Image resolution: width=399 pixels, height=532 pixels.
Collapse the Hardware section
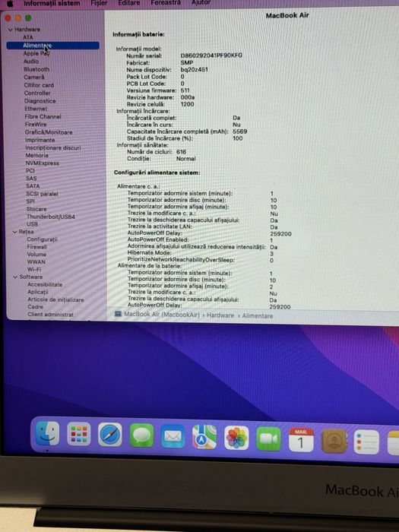(x=10, y=30)
